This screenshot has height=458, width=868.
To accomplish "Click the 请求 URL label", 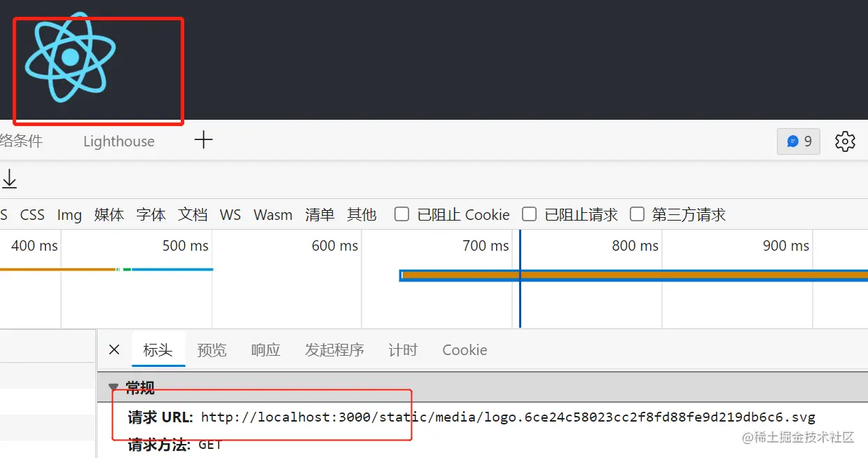I will [160, 417].
